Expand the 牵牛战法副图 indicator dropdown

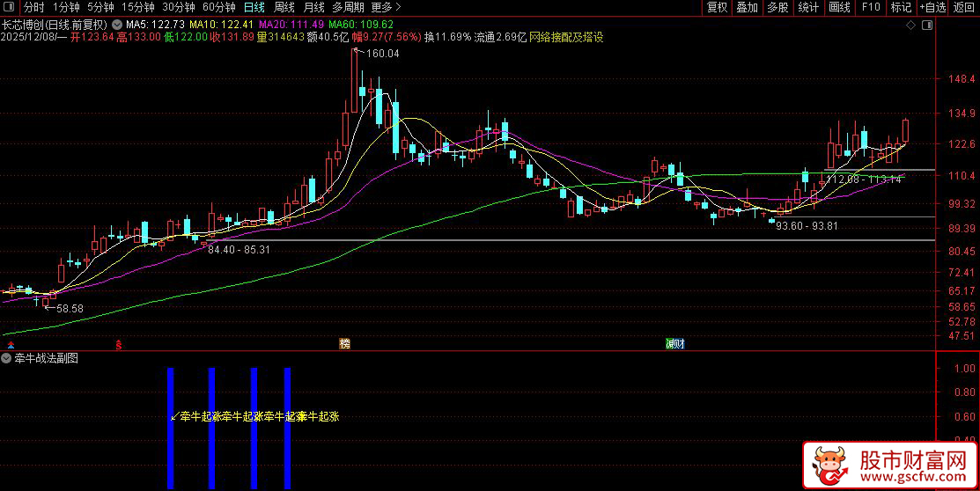pyautogui.click(x=6, y=358)
